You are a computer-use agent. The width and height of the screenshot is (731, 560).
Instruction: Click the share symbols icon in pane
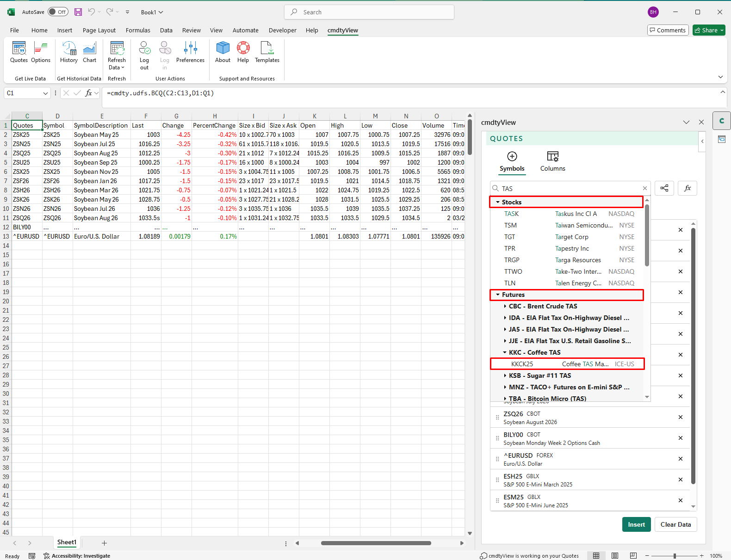click(x=664, y=188)
